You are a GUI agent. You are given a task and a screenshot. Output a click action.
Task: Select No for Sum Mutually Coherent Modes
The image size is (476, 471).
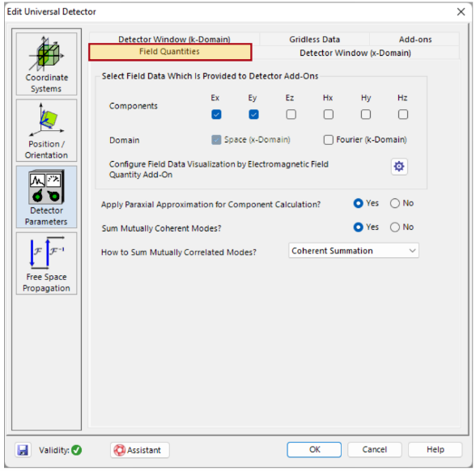[395, 227]
